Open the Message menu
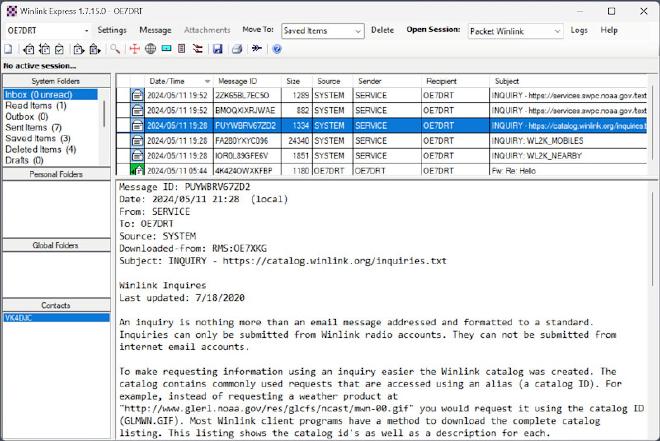 click(x=155, y=31)
